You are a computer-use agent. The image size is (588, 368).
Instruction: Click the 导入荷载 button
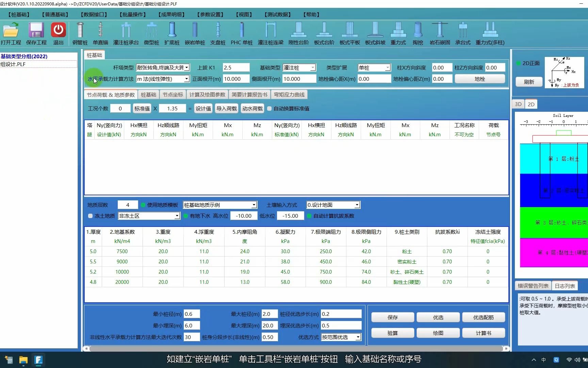pyautogui.click(x=227, y=108)
